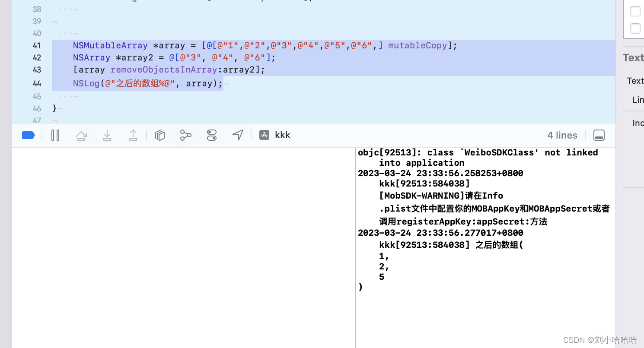The height and width of the screenshot is (348, 644).
Task: Collapse the Text inspector section
Action: [633, 57]
